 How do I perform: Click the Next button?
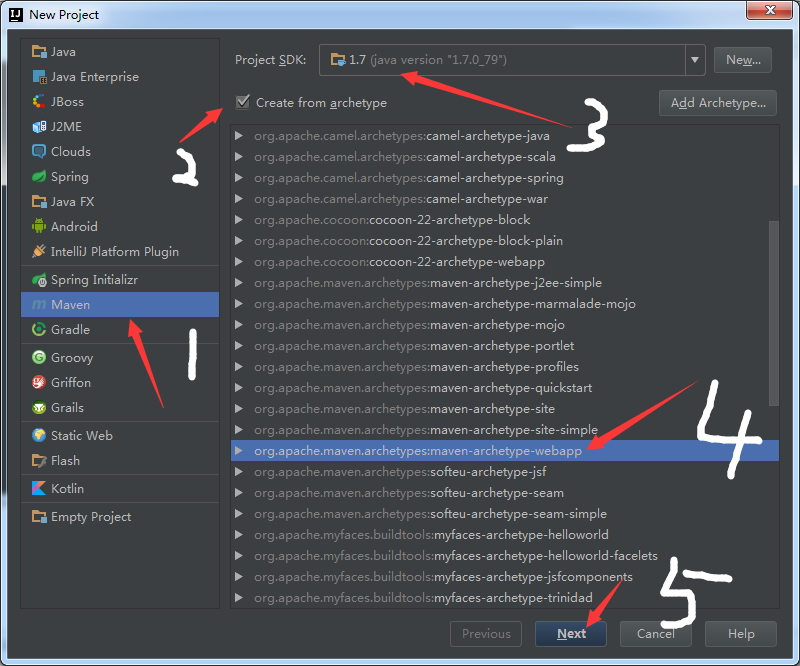[571, 634]
